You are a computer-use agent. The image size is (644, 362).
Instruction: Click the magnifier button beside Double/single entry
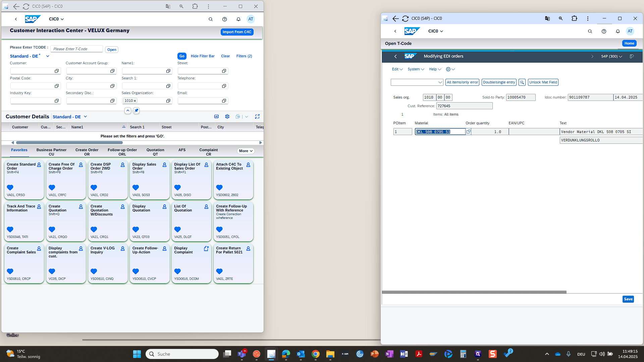522,82
